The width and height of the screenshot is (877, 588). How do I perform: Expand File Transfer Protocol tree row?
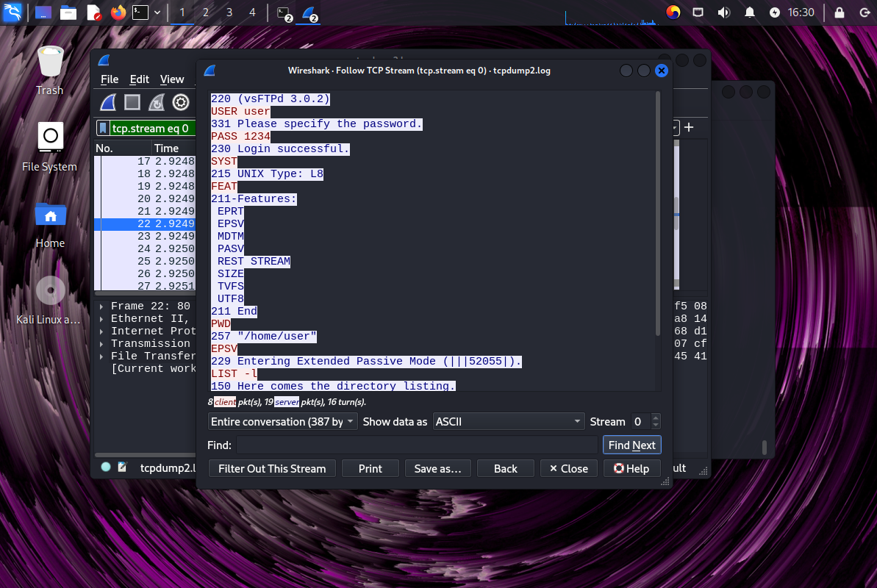101,356
